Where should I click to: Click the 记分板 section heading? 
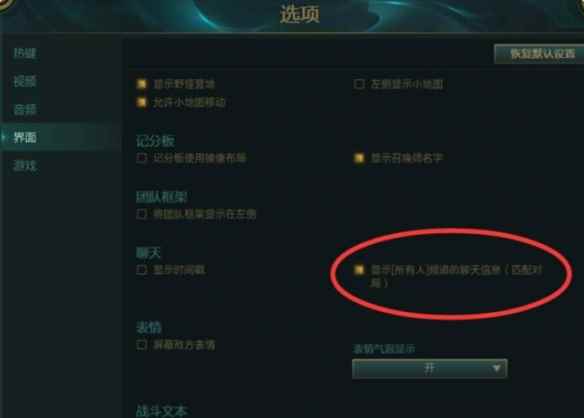click(155, 141)
